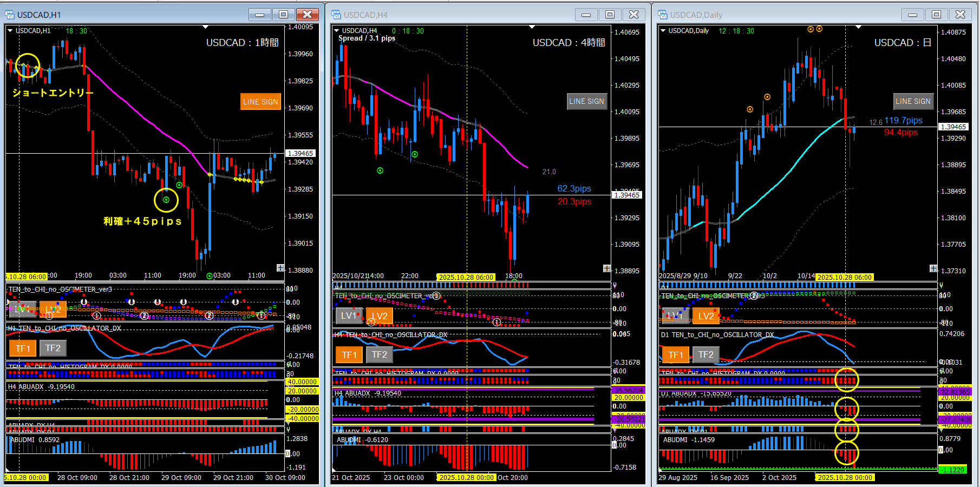This screenshot has height=487, width=980.
Task: Maximize the USDCAD,H4 chart window
Action: click(610, 15)
